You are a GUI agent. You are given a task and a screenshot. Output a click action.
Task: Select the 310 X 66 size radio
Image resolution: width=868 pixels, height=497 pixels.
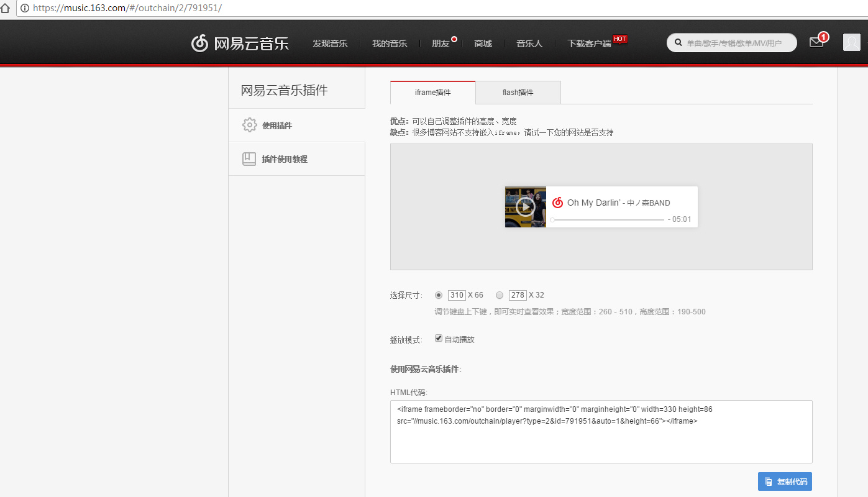coord(439,295)
